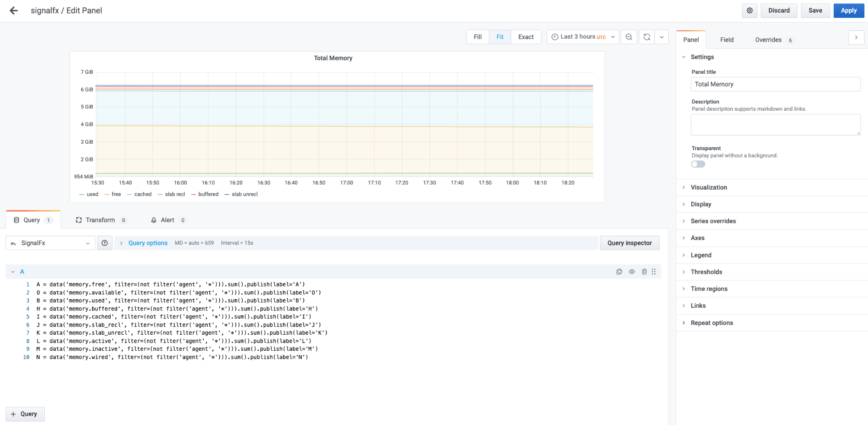Image resolution: width=868 pixels, height=425 pixels.
Task: Apply the panel changes
Action: [x=848, y=10]
